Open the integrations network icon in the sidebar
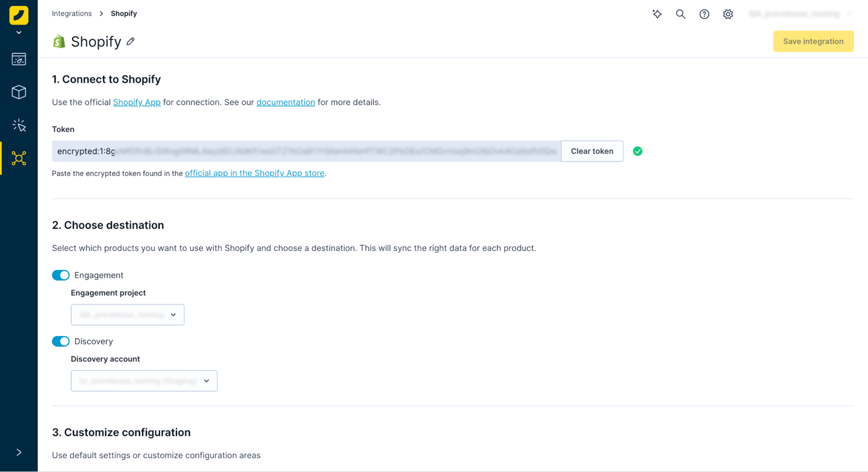868x472 pixels. point(19,158)
